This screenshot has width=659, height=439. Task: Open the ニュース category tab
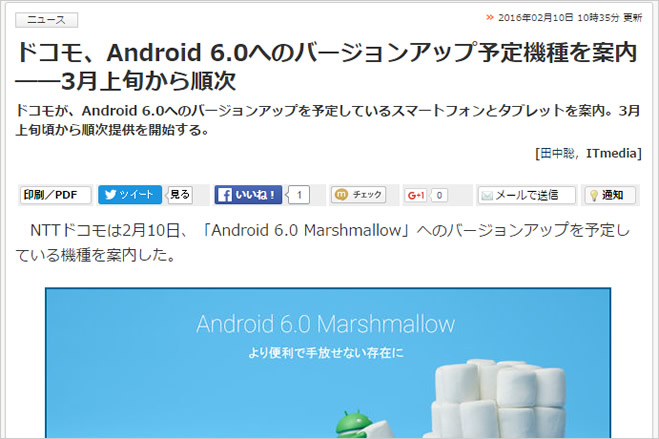[47, 20]
